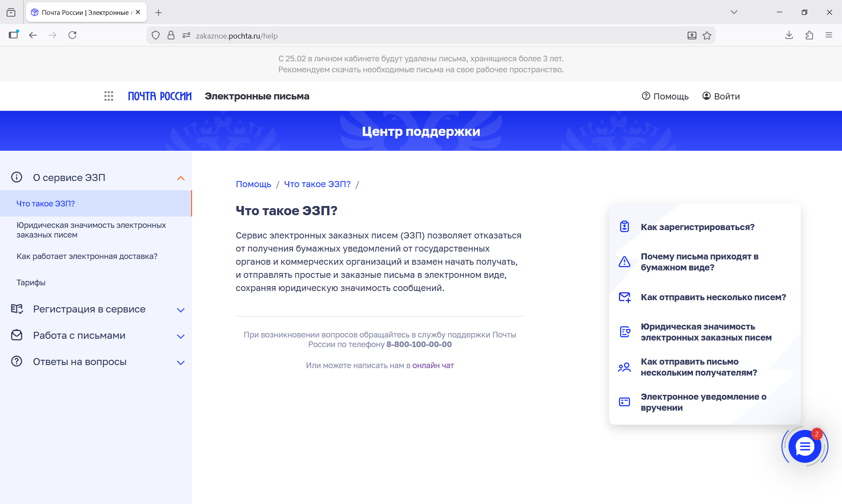The image size is (842, 504).
Task: Click the services grid menu icon
Action: [109, 96]
